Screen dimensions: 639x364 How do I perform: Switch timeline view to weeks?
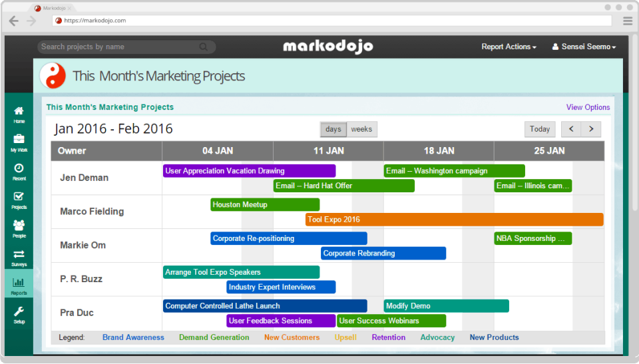tap(361, 129)
